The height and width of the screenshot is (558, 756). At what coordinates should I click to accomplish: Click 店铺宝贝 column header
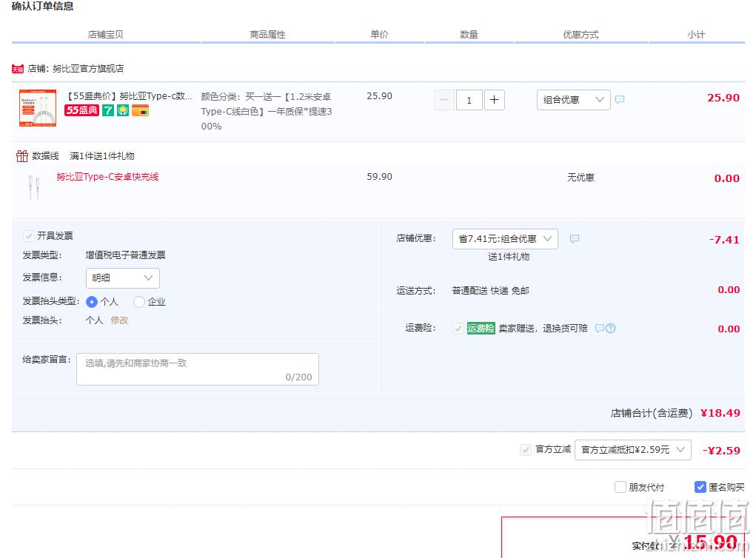coord(106,35)
